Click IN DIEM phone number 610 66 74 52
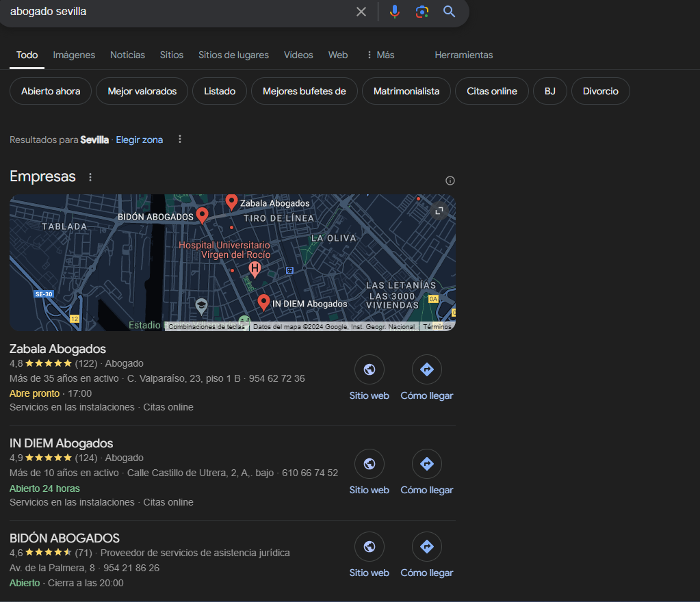Viewport: 700px width, 602px height. tap(310, 473)
